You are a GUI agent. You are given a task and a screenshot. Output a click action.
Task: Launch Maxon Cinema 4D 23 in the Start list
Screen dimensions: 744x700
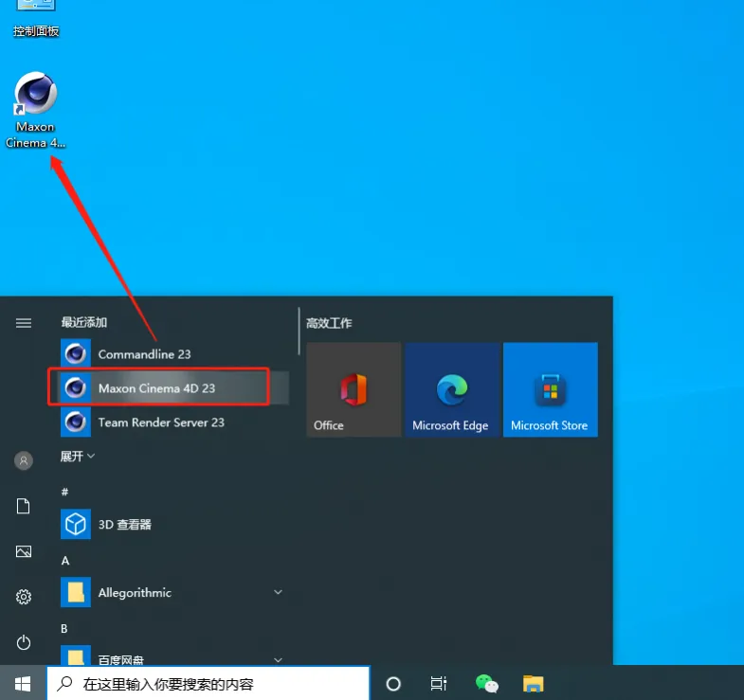tap(173, 388)
